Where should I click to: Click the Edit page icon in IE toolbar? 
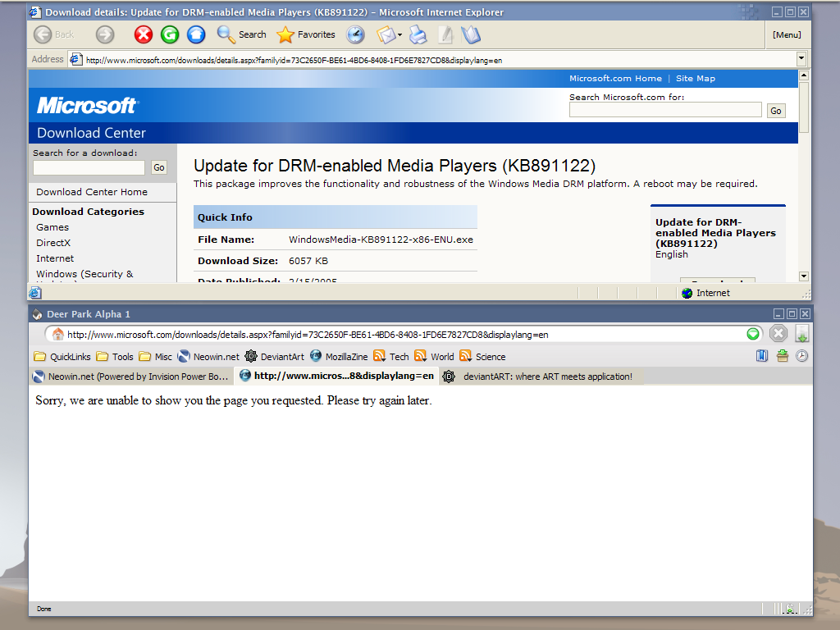445,34
